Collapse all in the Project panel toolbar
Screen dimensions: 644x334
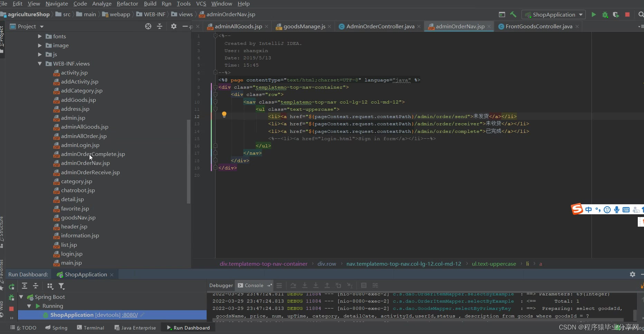(x=160, y=26)
